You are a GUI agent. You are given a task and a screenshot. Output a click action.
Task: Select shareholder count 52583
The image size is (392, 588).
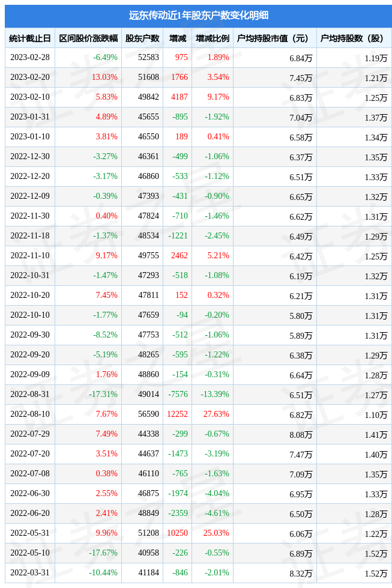[148, 58]
